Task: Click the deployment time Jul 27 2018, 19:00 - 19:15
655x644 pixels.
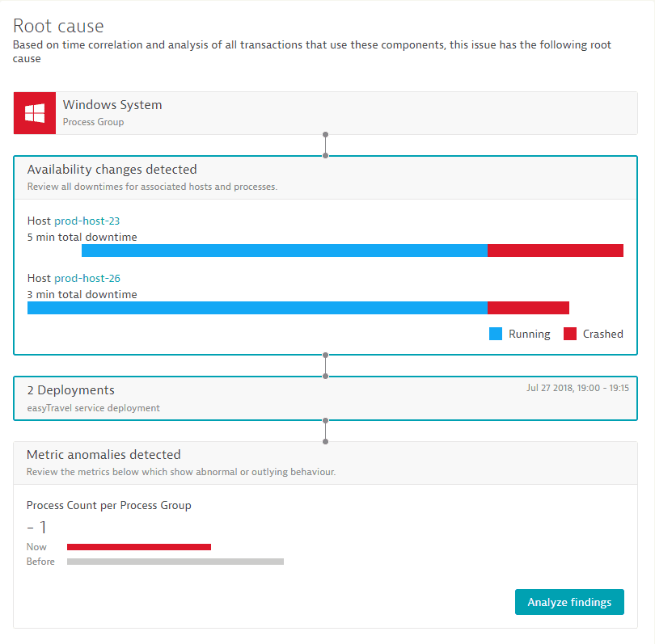Action: click(x=577, y=388)
